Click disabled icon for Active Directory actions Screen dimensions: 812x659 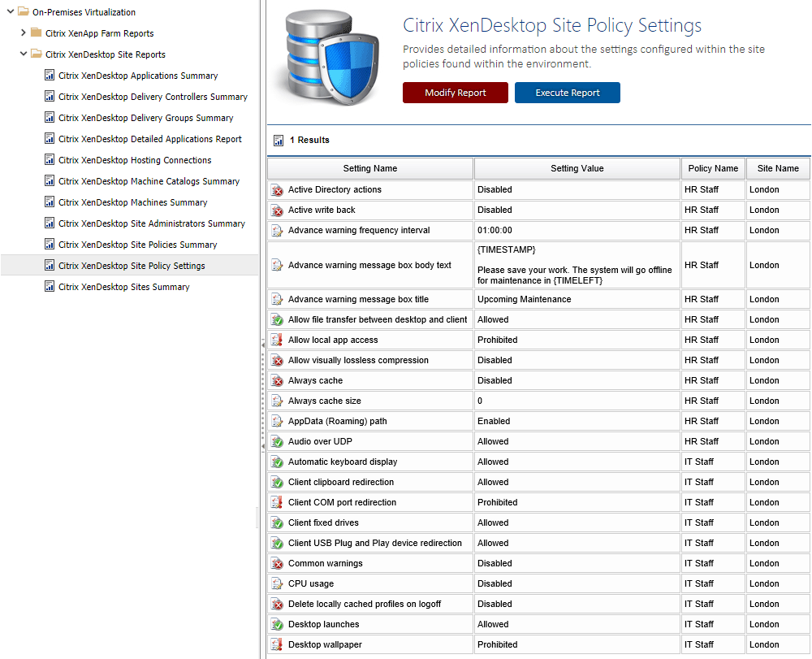coord(277,190)
